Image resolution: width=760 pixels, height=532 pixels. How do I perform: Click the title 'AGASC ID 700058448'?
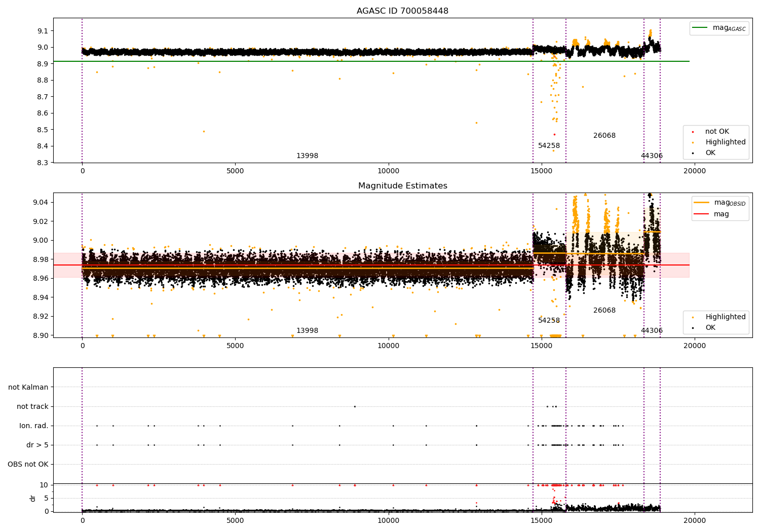pyautogui.click(x=402, y=11)
